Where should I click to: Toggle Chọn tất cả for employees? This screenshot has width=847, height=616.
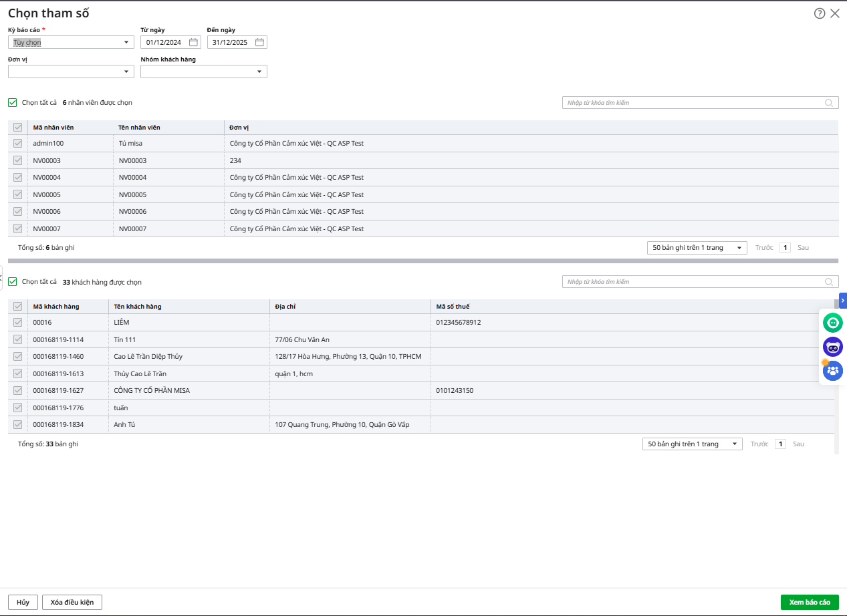pyautogui.click(x=13, y=103)
